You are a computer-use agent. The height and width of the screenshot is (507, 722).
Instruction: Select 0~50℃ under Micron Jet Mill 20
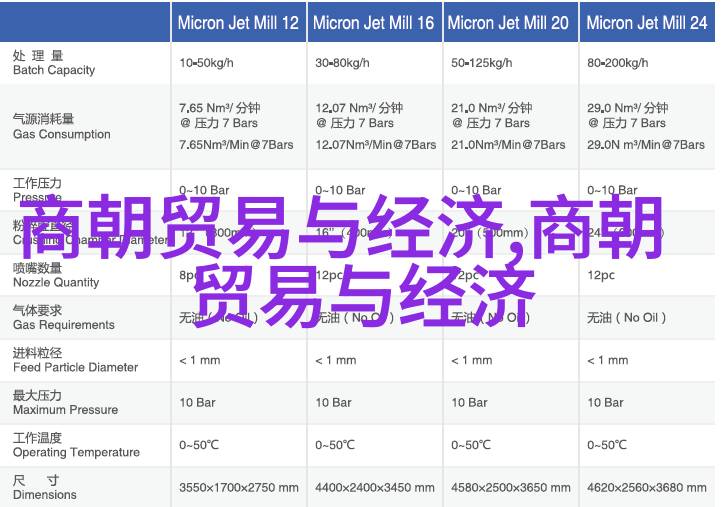[471, 445]
